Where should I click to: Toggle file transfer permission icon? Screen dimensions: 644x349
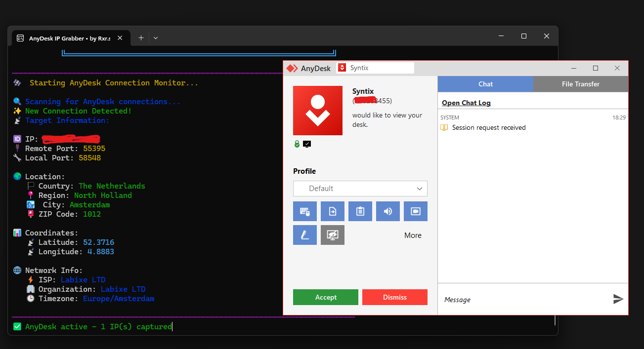pos(333,211)
